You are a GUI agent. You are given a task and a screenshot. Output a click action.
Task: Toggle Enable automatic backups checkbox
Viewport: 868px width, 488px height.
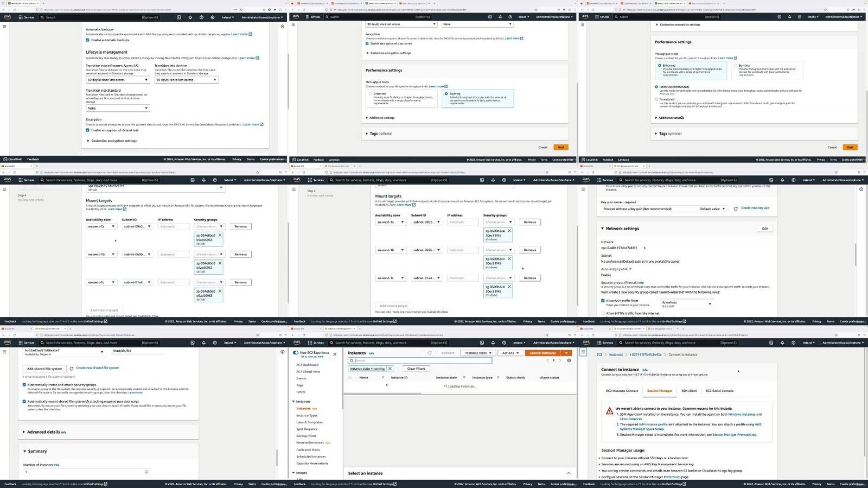tap(87, 40)
